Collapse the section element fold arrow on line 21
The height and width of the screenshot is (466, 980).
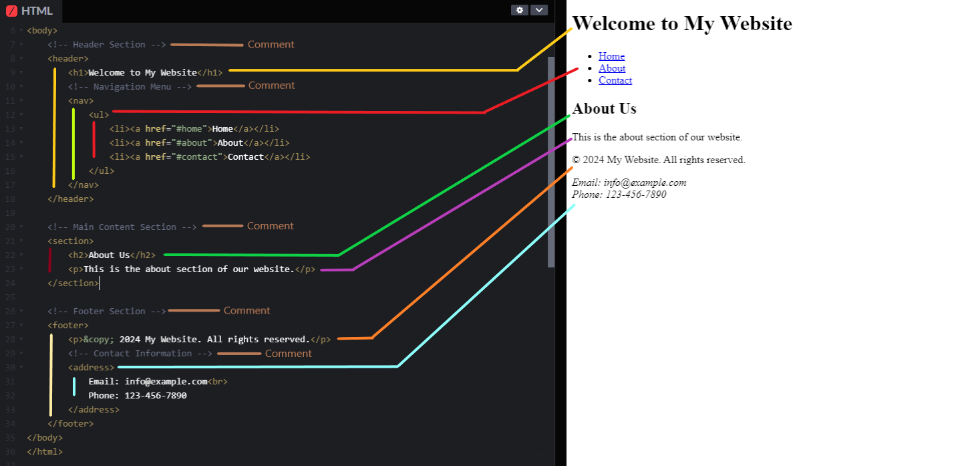(20, 241)
